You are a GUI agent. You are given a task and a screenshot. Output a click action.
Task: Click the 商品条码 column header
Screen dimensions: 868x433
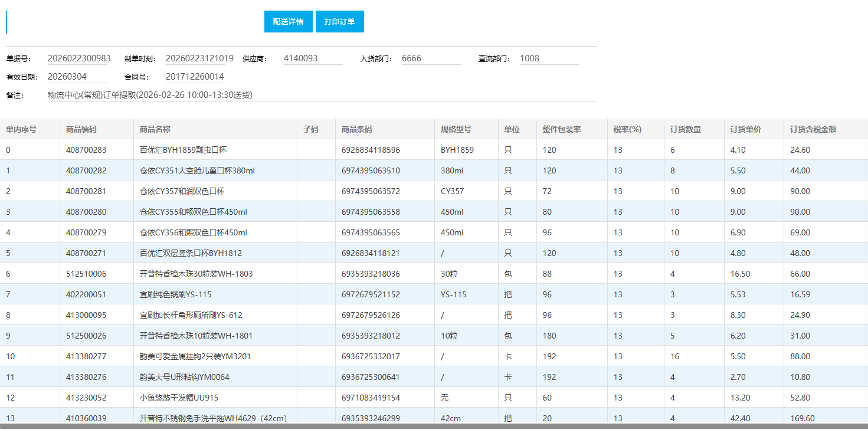[x=356, y=129]
